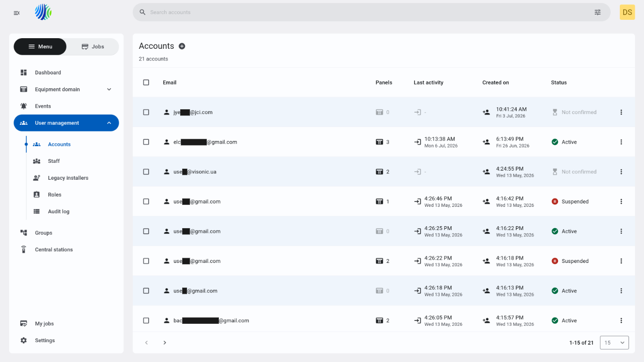The height and width of the screenshot is (362, 644).
Task: Open search filter options icon
Action: click(x=598, y=12)
